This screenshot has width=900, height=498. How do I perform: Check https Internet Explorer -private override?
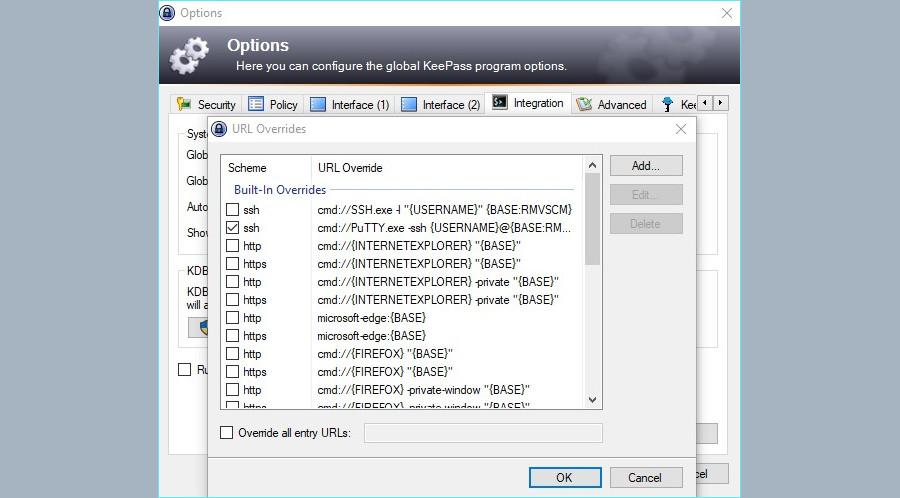[x=232, y=299]
